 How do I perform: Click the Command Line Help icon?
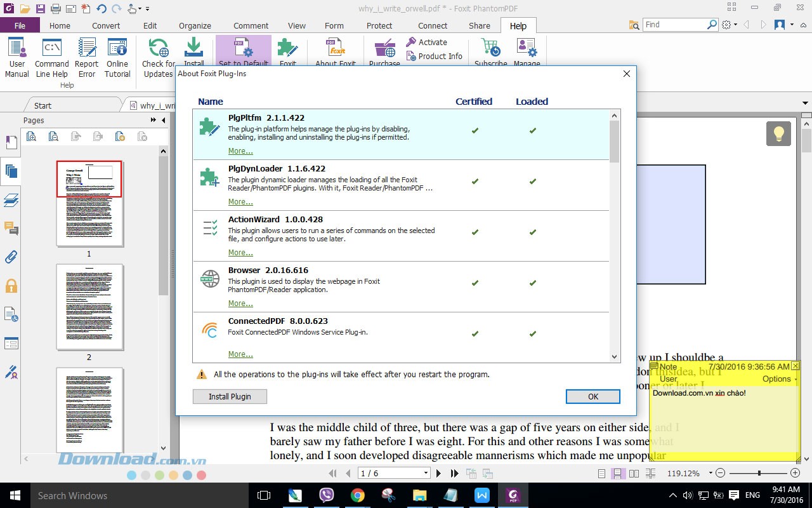51,57
